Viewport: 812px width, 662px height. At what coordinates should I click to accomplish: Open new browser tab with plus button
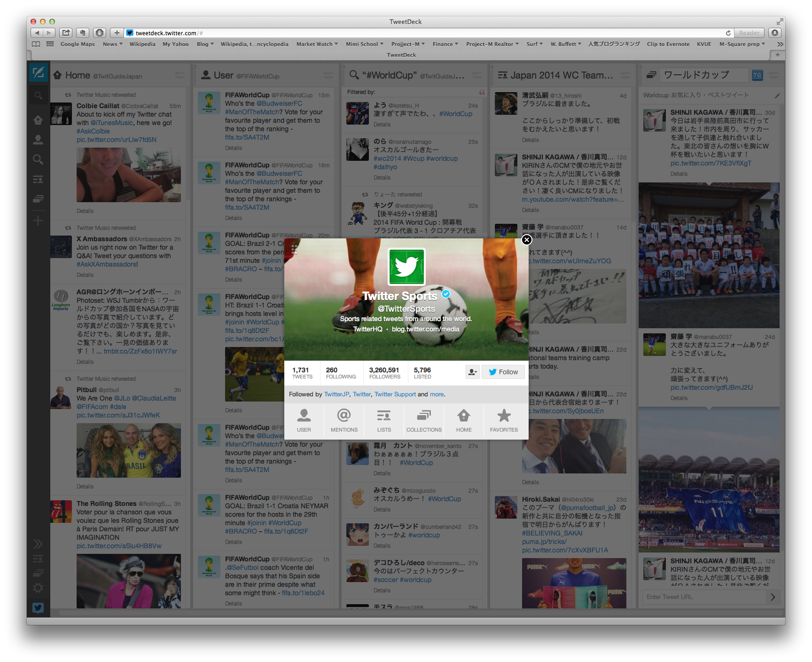(x=778, y=55)
